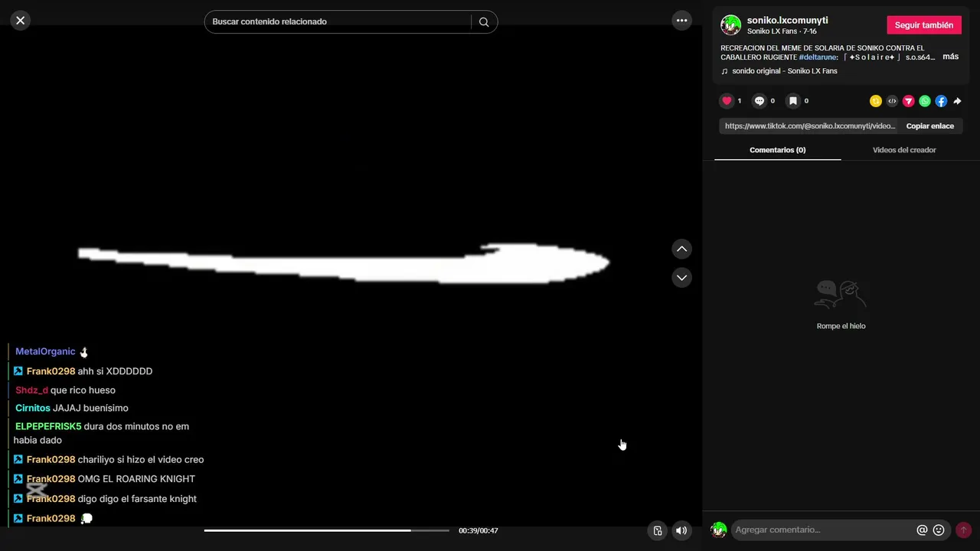Viewport: 980px width, 551px height.
Task: Post comment with the red arrow button
Action: (x=963, y=530)
